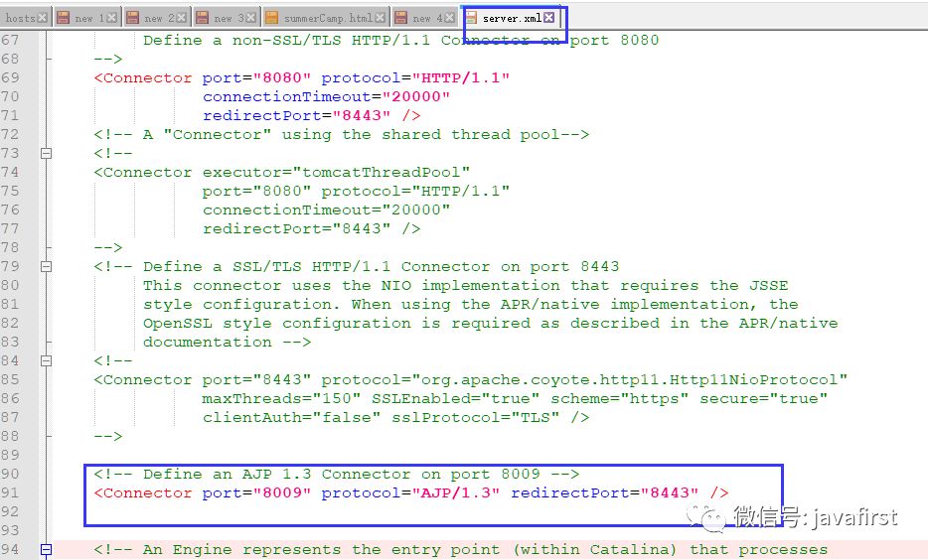Click the <Connector tag on line 91
This screenshot has height=560, width=928.
143,492
